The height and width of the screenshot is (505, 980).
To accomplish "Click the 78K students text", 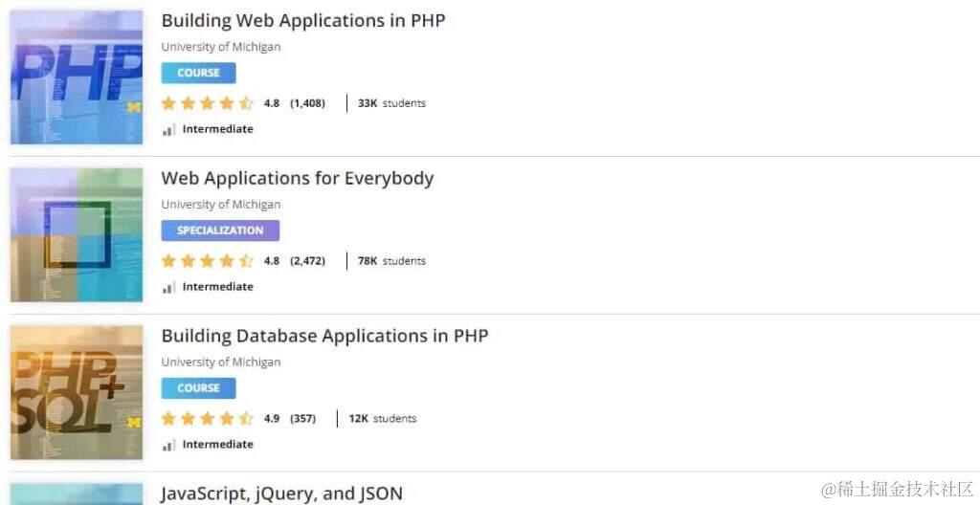I will point(391,260).
